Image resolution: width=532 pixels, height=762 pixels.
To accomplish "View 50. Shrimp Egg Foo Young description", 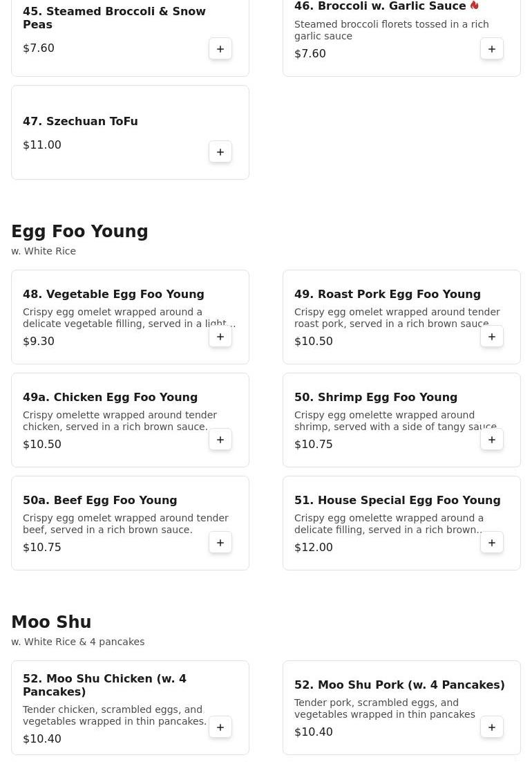I will [395, 421].
